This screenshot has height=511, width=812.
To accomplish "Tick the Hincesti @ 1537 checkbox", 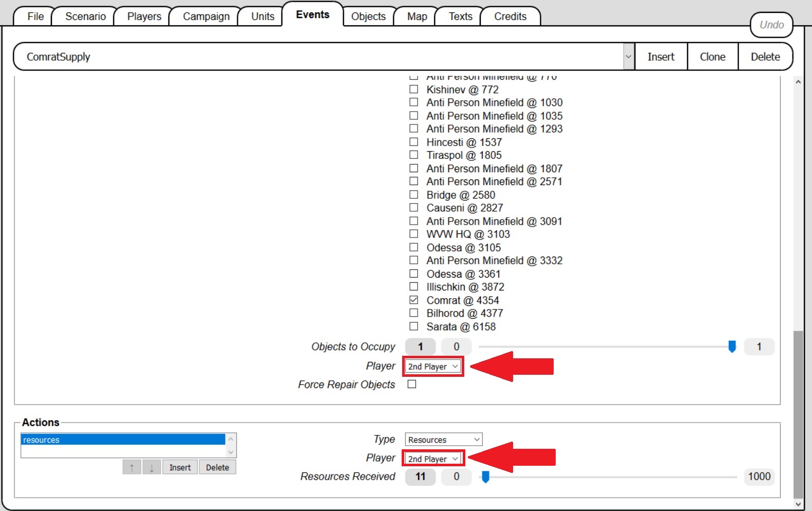I will pyautogui.click(x=413, y=142).
